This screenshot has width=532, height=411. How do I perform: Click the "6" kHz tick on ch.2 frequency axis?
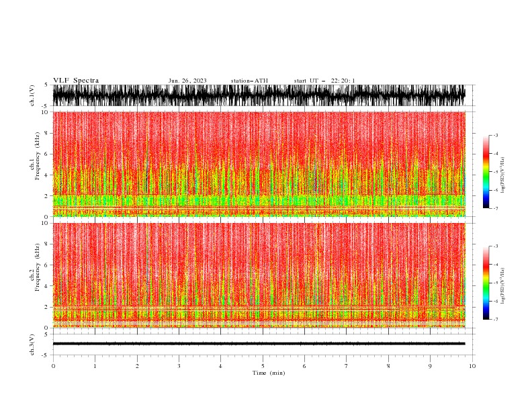[x=46, y=265]
